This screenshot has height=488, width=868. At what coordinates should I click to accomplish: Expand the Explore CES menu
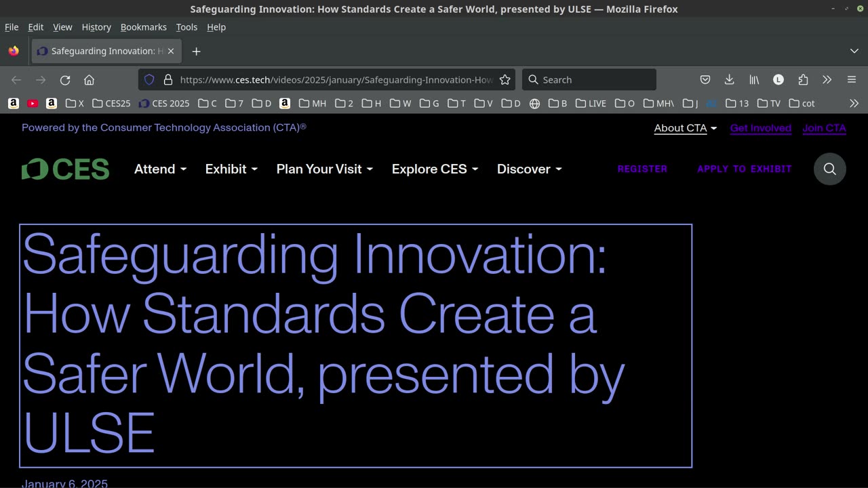click(435, 169)
